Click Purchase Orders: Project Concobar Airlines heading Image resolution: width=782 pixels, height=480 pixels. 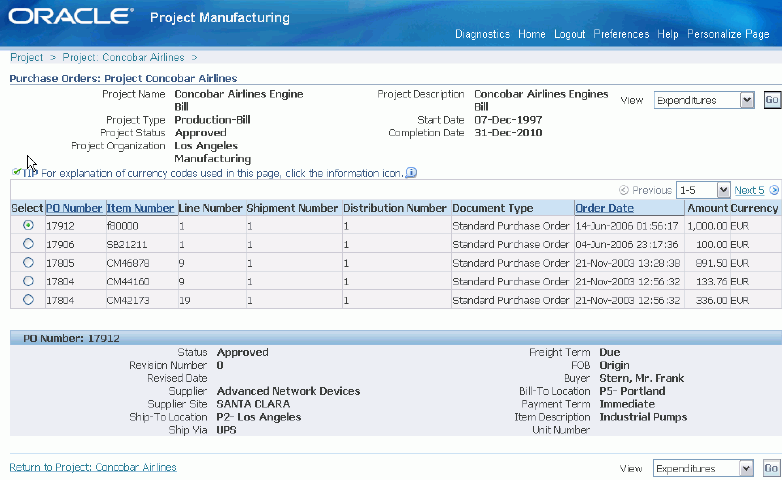pos(123,78)
